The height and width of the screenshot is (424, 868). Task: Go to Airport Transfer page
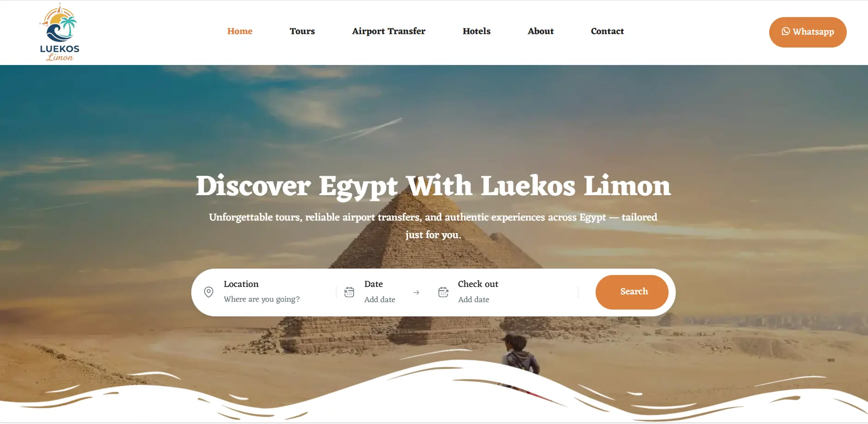(389, 31)
